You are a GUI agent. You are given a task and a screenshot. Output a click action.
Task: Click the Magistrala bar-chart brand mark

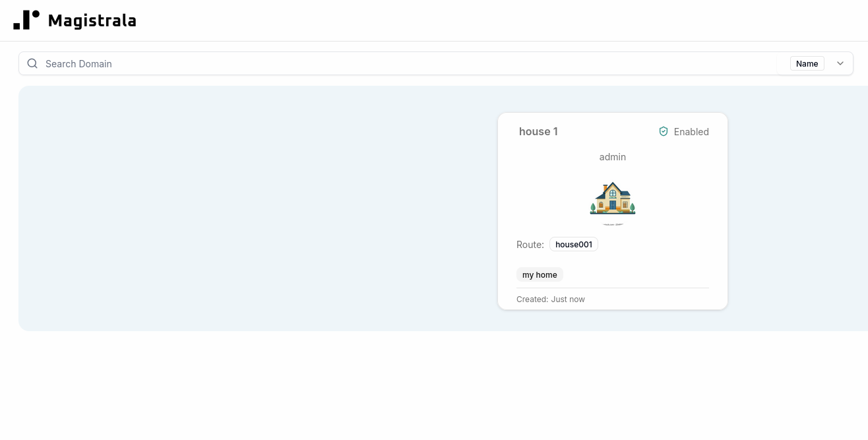27,20
